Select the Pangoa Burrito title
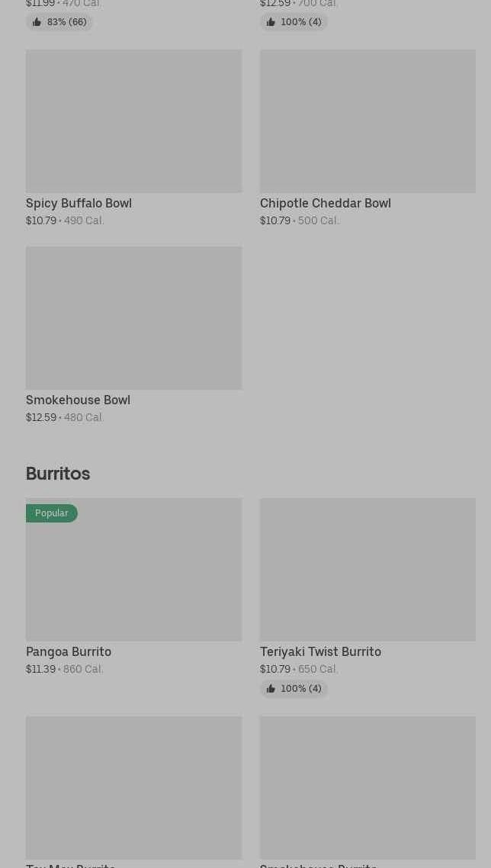Screen dimensions: 491x868 point(69,652)
